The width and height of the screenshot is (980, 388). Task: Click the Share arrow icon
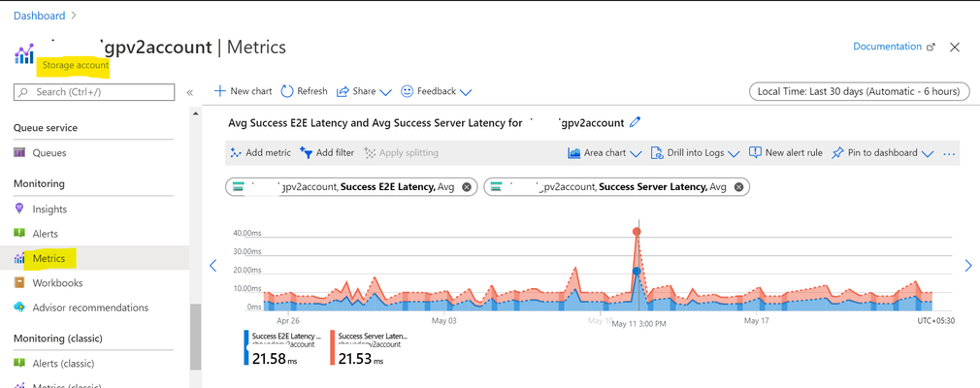(342, 92)
